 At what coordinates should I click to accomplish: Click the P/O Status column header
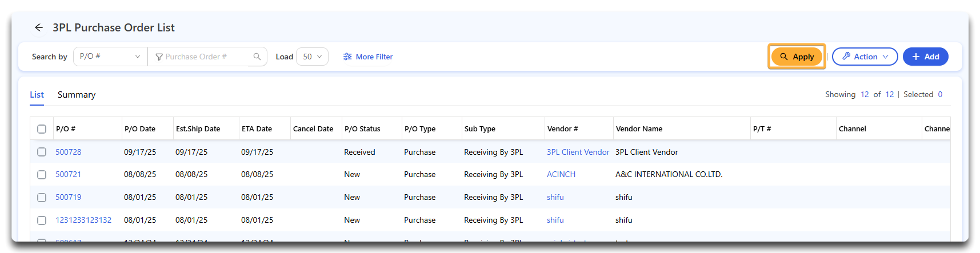coord(362,129)
